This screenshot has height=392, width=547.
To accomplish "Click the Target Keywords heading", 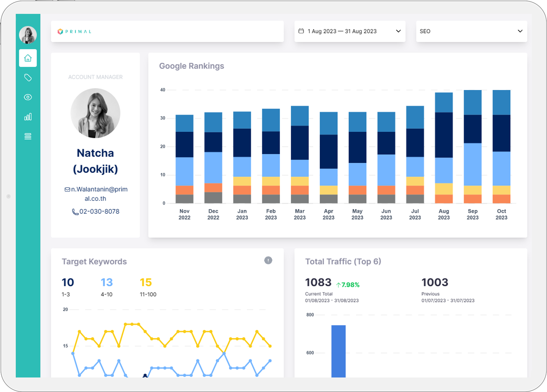I will click(x=94, y=262).
